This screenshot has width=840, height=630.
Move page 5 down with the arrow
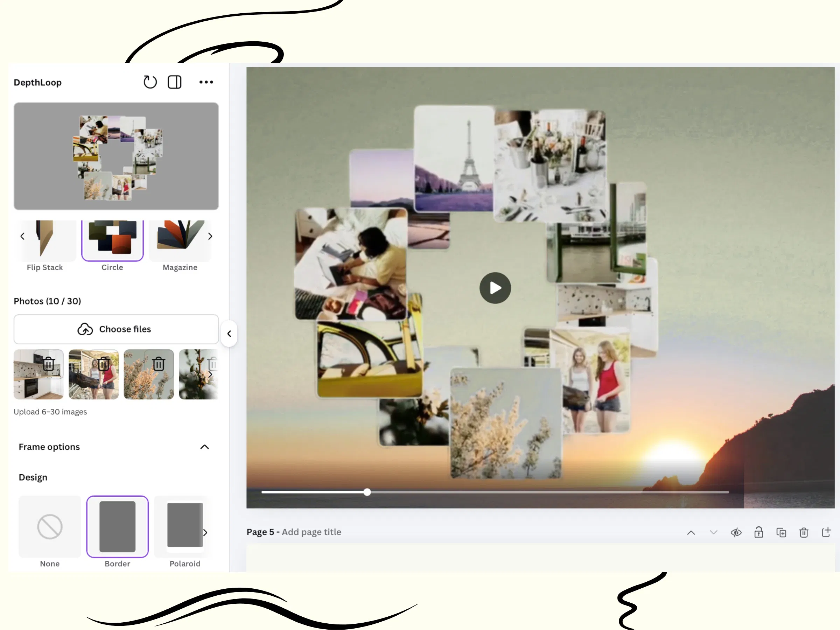(714, 533)
